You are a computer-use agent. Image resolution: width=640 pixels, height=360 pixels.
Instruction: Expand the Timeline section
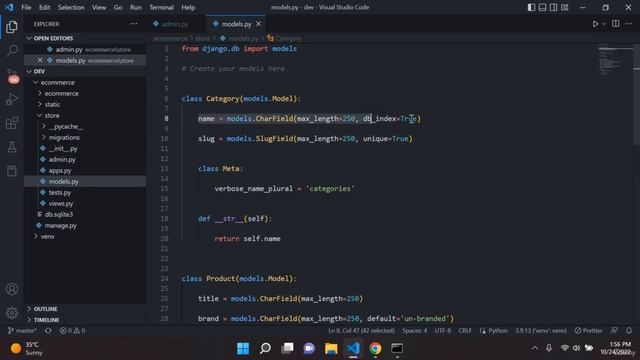[x=85, y=320]
